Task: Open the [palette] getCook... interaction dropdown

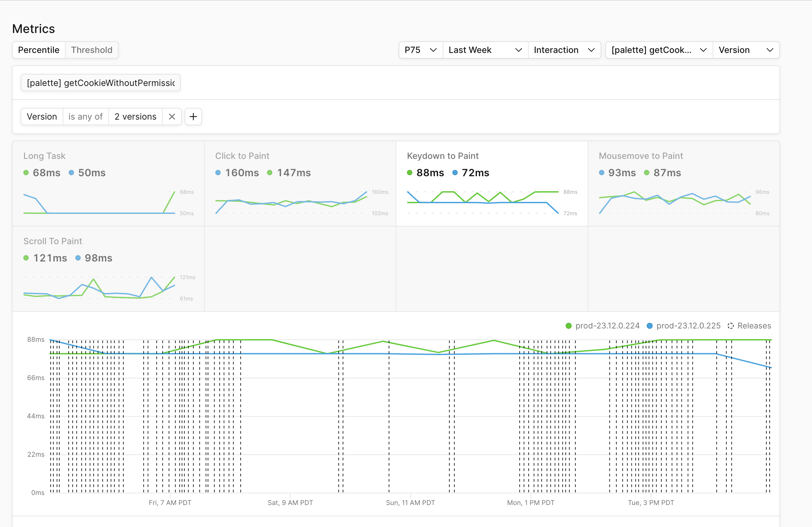Action: tap(659, 50)
